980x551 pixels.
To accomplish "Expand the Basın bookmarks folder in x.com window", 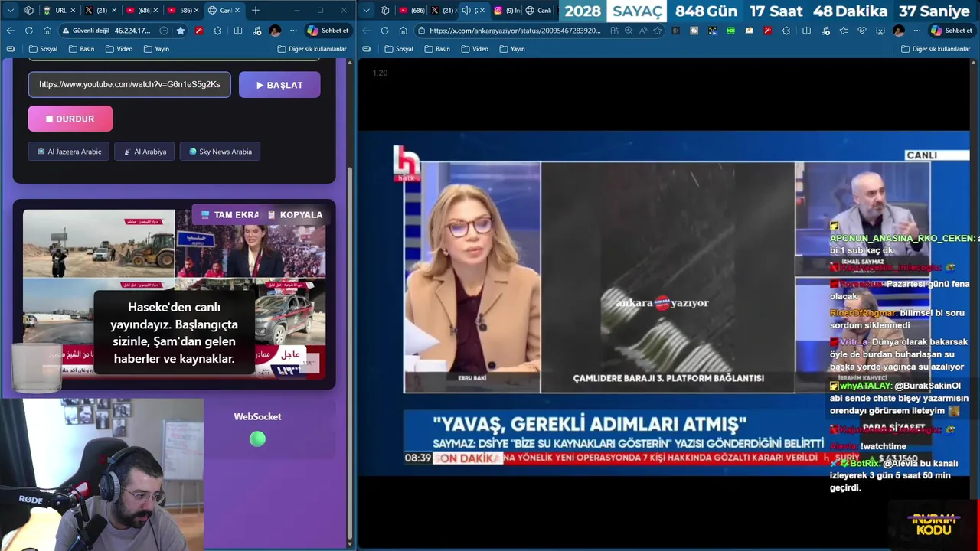I will (437, 49).
